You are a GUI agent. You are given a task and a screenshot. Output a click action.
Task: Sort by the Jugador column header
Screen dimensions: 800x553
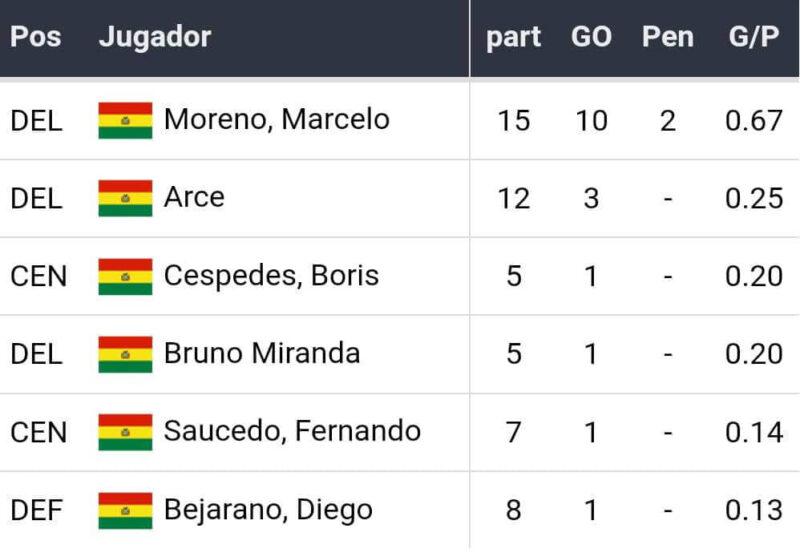pyautogui.click(x=155, y=37)
